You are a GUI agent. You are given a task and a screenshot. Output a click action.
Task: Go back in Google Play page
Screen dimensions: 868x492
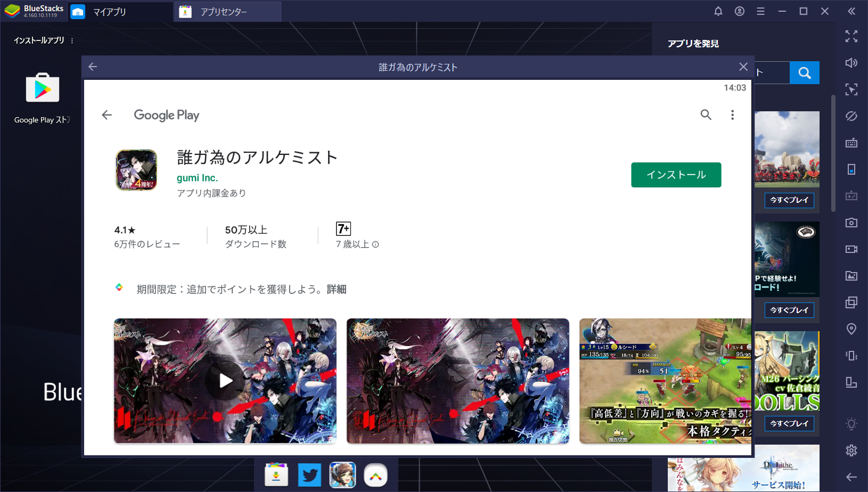coord(107,115)
